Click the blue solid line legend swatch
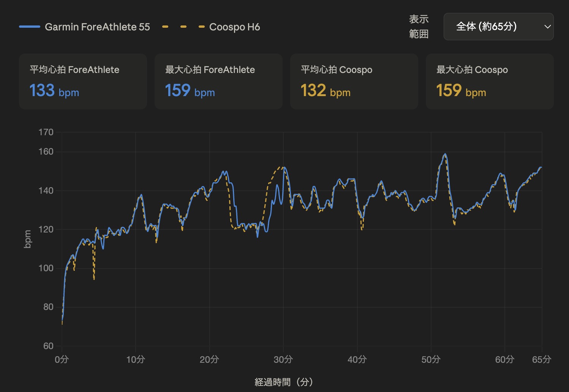 tap(30, 27)
